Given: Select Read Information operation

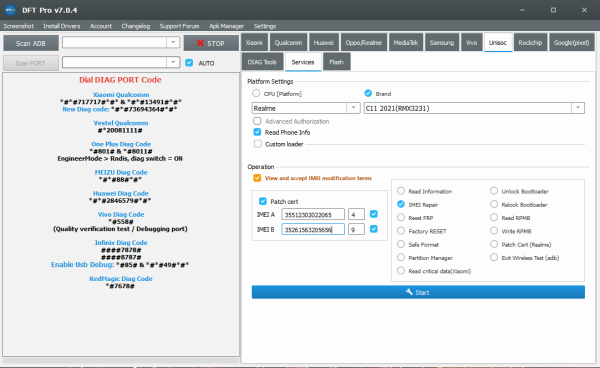Looking at the screenshot, I should (401, 191).
